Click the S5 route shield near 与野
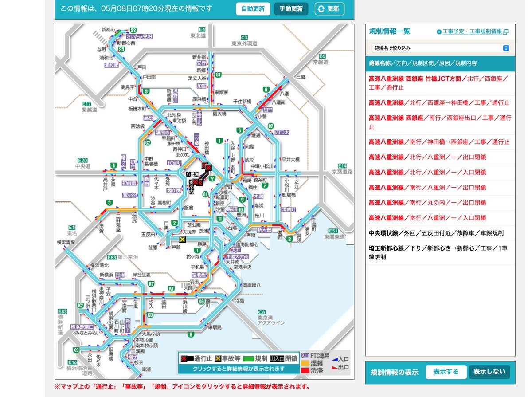The image size is (532, 397). pos(121,50)
